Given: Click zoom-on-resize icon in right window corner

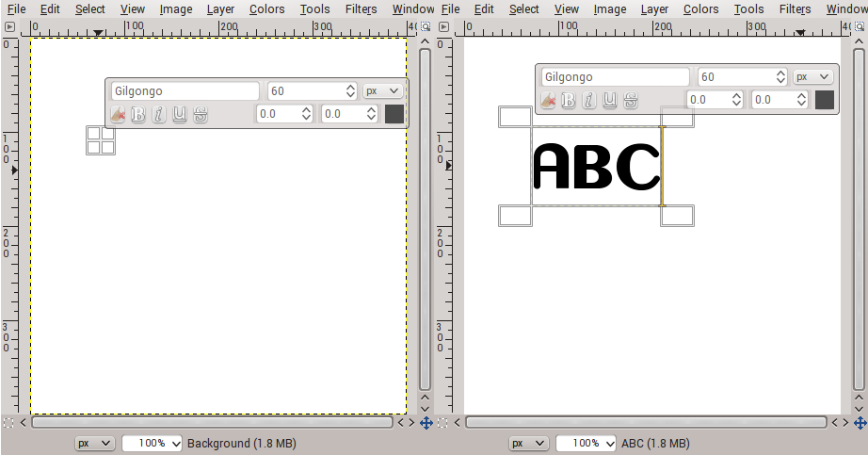Looking at the screenshot, I should point(860,26).
